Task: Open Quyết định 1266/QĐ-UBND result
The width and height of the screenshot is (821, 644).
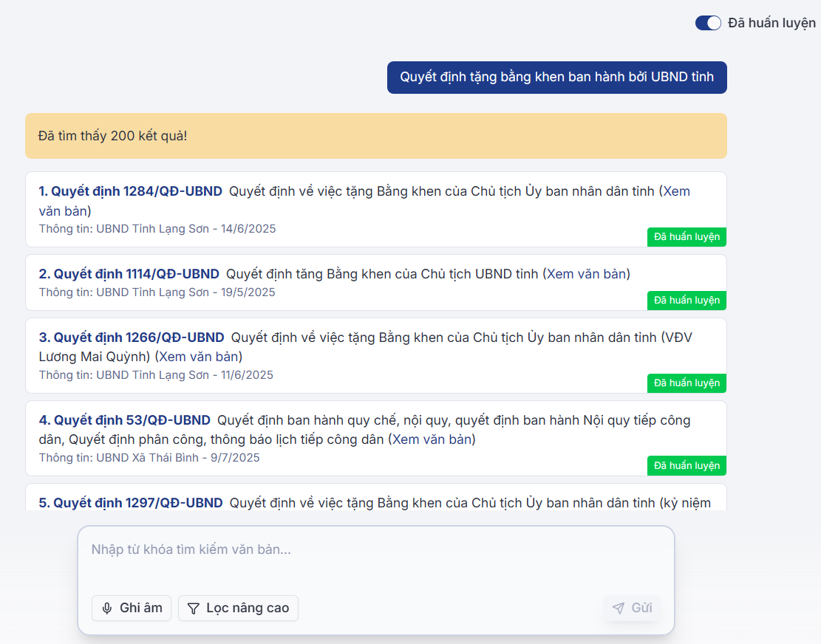Action: (x=132, y=338)
